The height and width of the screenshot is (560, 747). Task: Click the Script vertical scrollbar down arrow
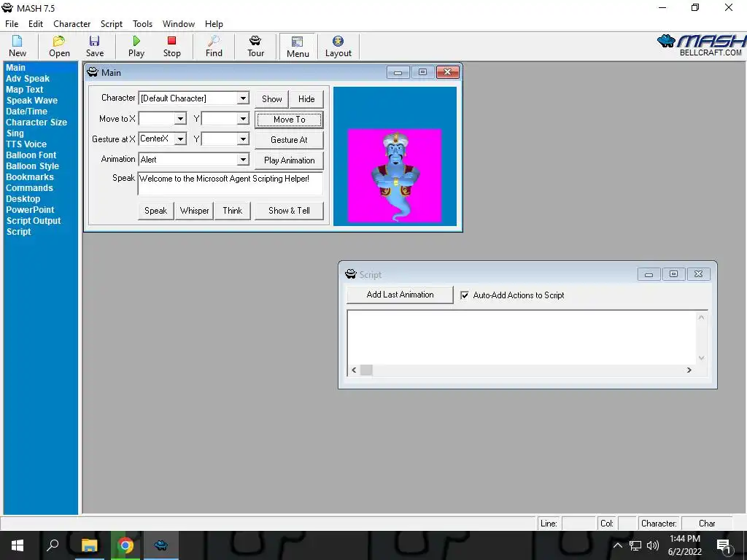[701, 358]
